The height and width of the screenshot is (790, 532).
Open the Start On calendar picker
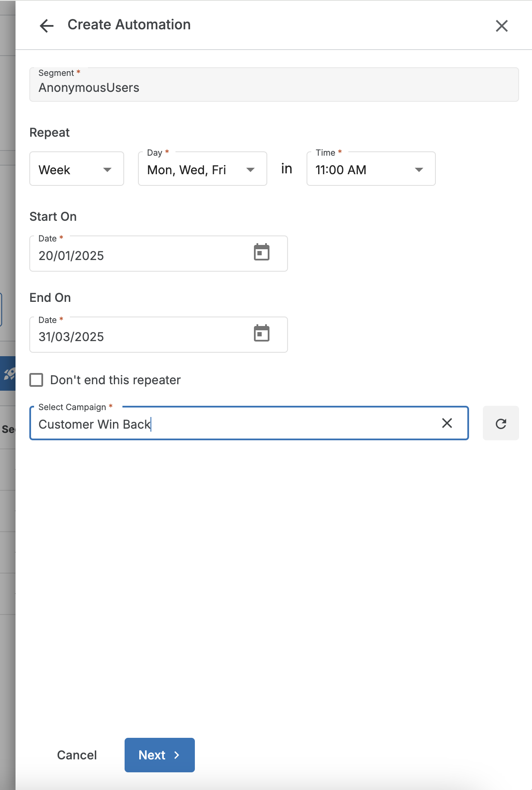pos(262,253)
